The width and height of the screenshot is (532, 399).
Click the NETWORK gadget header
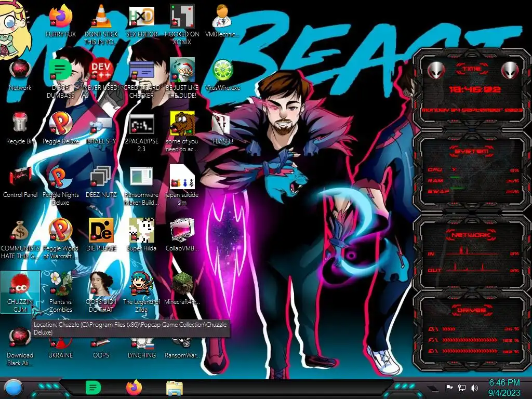coord(471,235)
